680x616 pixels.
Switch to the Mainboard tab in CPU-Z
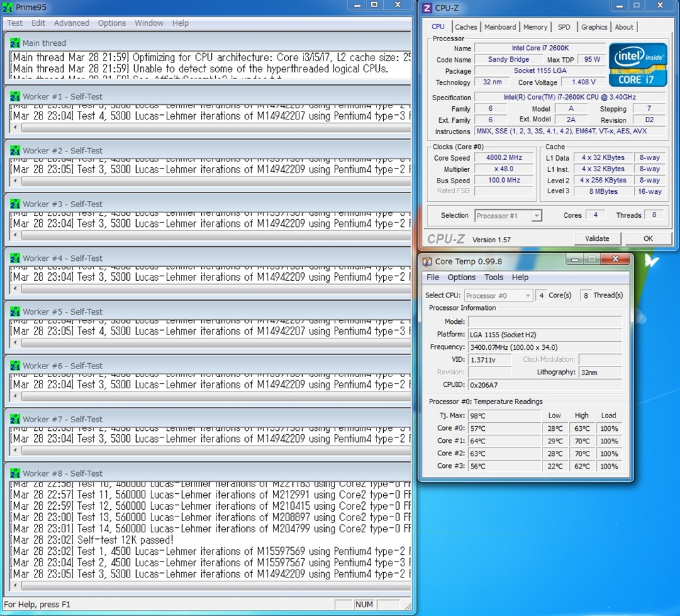(500, 27)
